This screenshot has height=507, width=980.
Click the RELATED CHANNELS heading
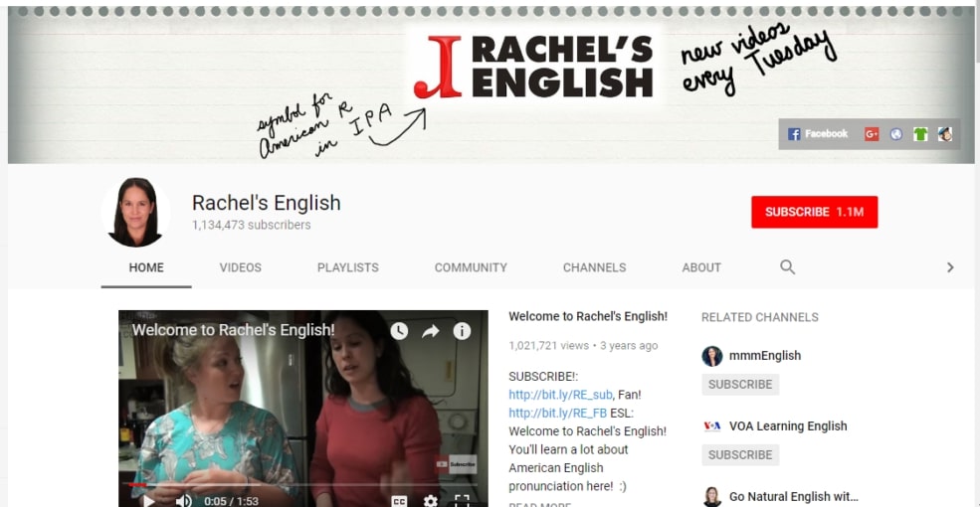tap(759, 317)
